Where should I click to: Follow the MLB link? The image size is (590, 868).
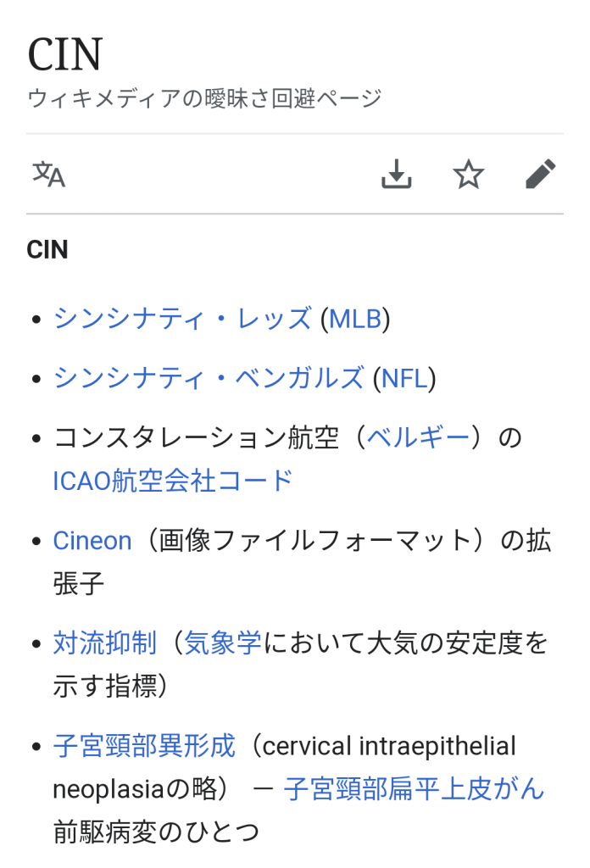356,319
